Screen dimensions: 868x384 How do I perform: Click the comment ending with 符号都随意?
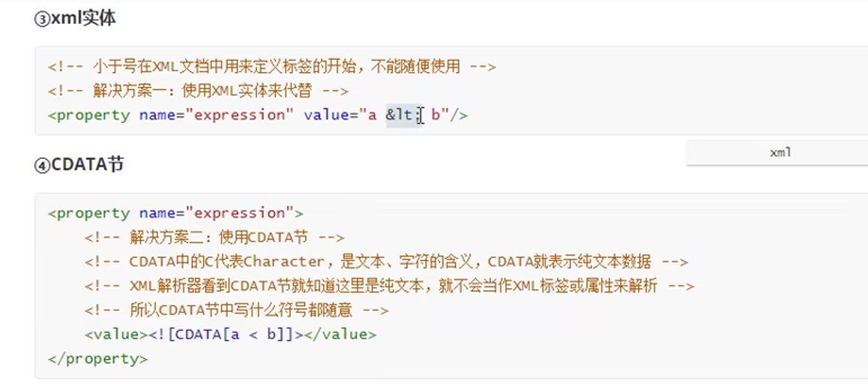tap(236, 310)
